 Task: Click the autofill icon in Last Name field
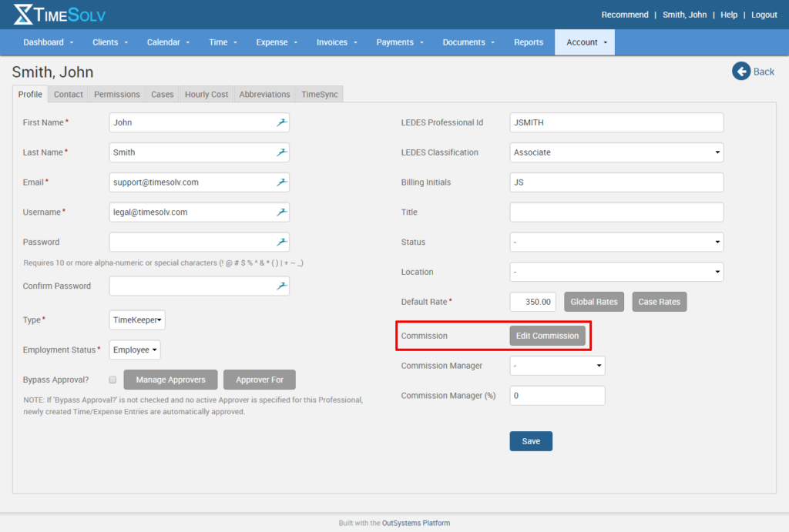[282, 152]
